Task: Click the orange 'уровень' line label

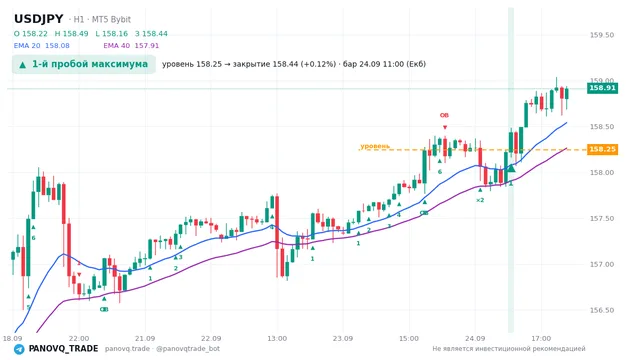Action: [x=375, y=146]
